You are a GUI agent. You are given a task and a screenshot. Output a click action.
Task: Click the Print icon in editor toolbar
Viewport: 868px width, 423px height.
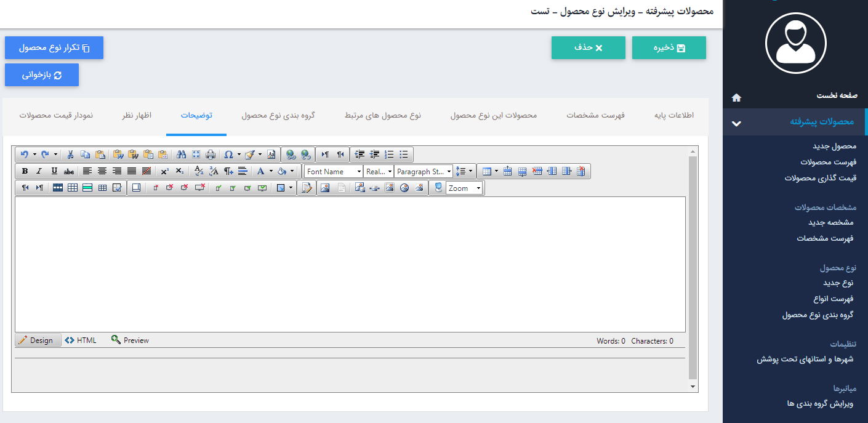click(211, 155)
